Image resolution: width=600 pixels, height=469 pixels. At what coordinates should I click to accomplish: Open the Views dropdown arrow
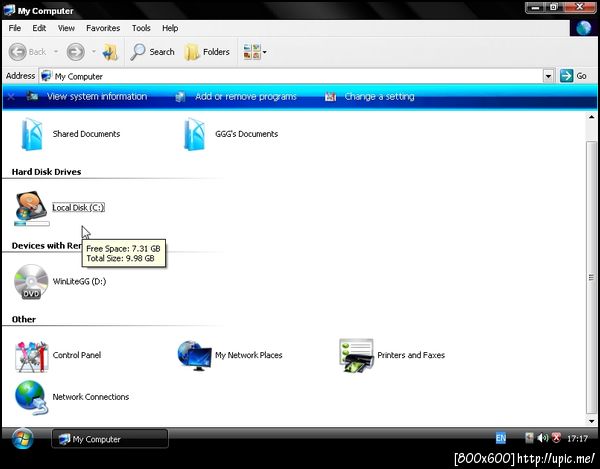pyautogui.click(x=264, y=52)
